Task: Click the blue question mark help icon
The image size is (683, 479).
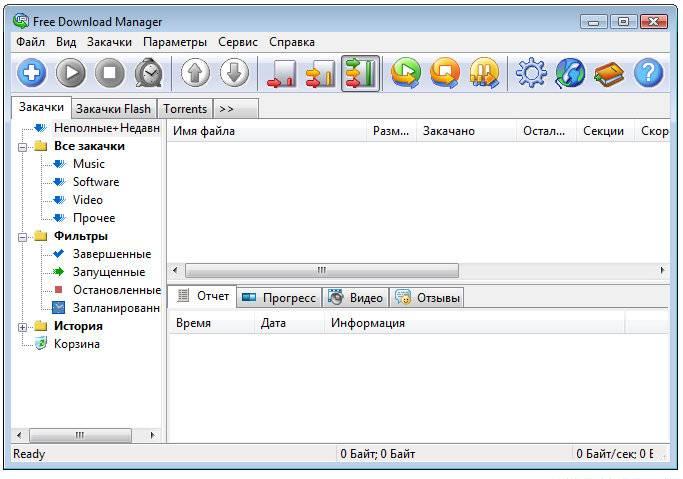Action: pyautogui.click(x=649, y=73)
